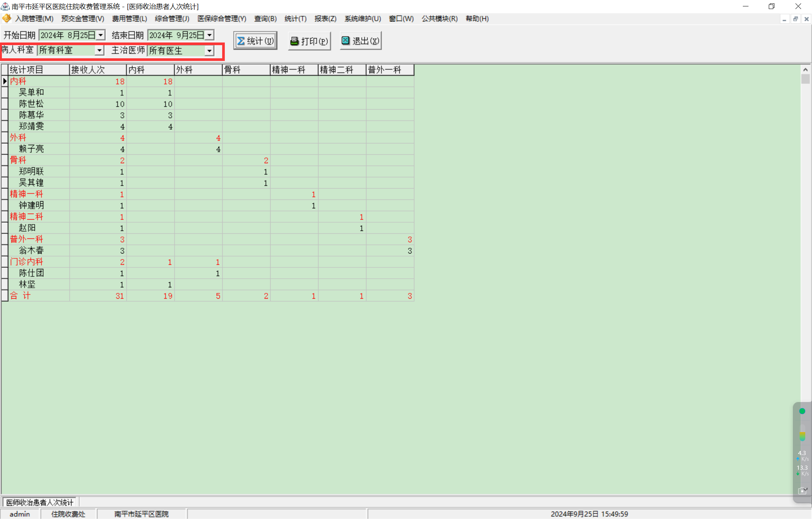
Task: Click the 普外一科 column header
Action: (389, 70)
